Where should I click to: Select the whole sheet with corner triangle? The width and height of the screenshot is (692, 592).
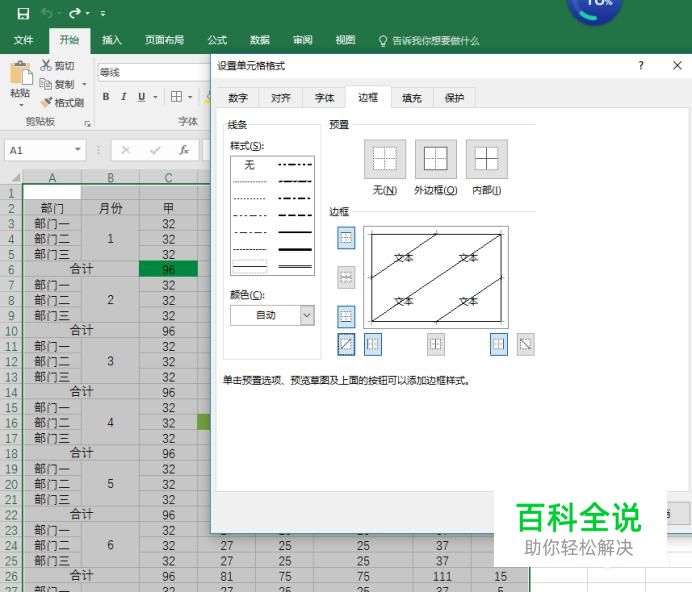pos(14,177)
